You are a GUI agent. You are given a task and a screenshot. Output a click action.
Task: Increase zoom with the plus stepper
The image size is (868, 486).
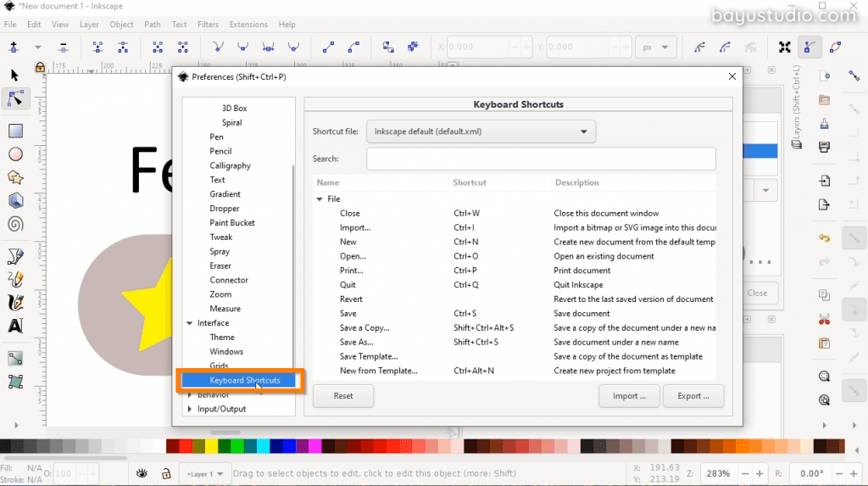tap(759, 474)
